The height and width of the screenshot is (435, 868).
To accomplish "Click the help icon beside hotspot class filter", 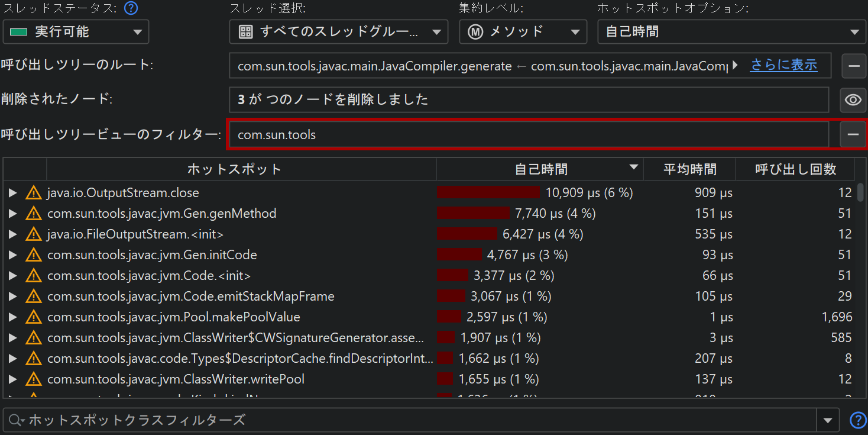I will pyautogui.click(x=857, y=420).
